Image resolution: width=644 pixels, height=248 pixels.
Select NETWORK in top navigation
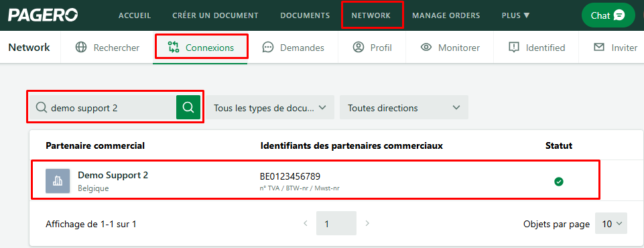tap(371, 15)
